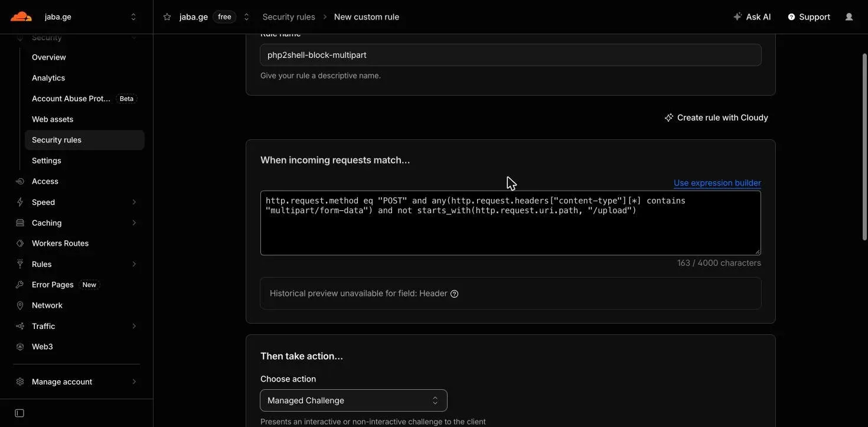
Task: Click the Workers Routes icon
Action: (x=20, y=243)
